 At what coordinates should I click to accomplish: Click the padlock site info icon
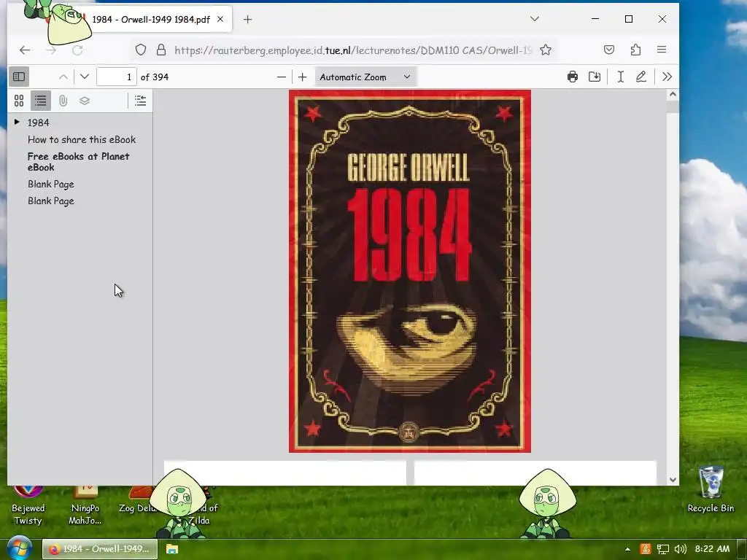coord(161,50)
